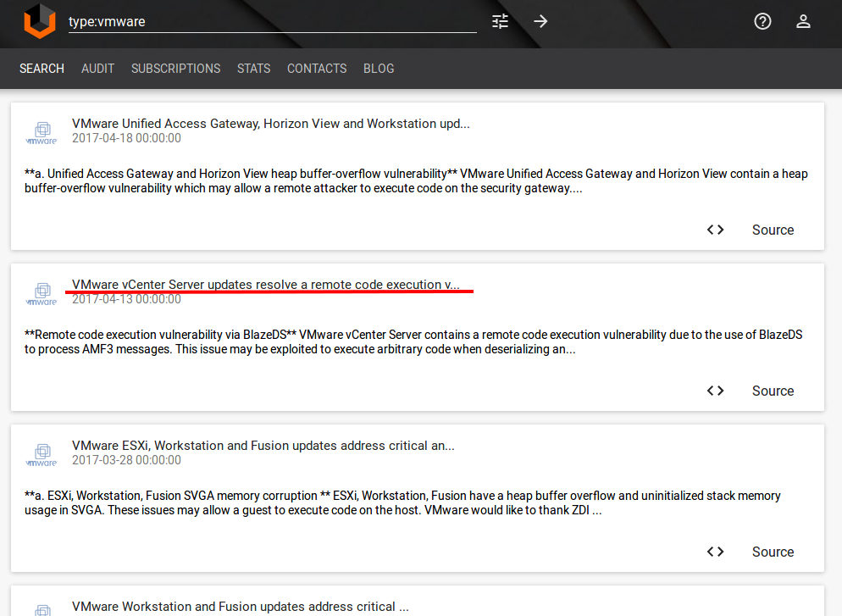Click the orange Vulners logo
Viewport: 842px width, 616px height.
[40, 21]
